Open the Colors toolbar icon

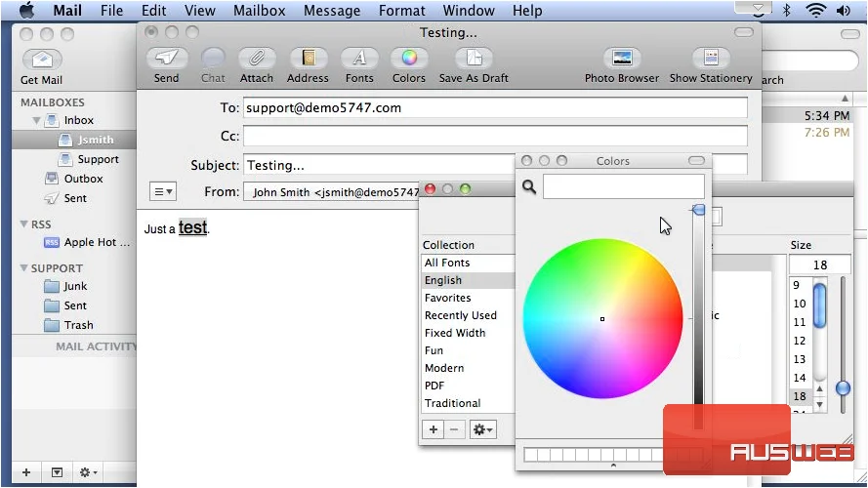click(409, 59)
